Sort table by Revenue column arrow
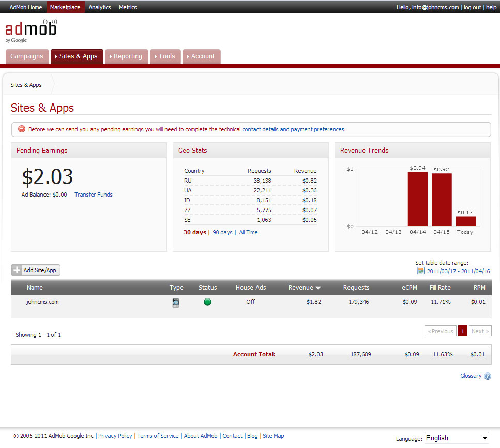The image size is (500, 448). click(x=318, y=288)
